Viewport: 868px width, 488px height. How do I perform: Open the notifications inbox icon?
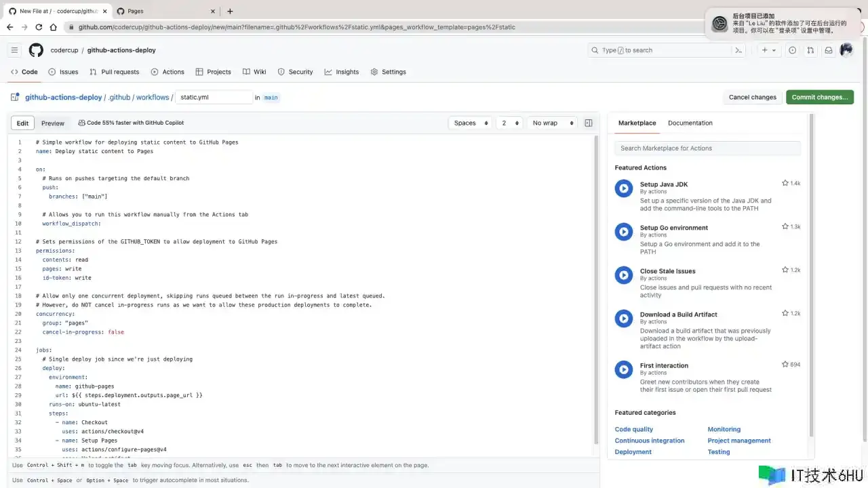(x=828, y=50)
